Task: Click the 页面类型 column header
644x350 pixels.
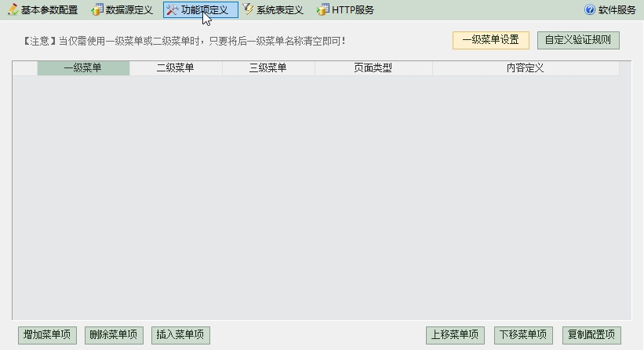Action: coord(373,68)
